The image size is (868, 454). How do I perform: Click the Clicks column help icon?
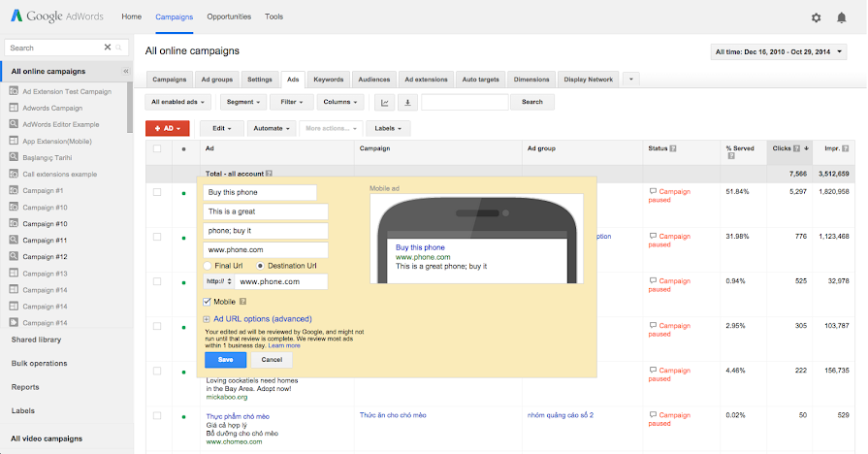coord(796,148)
